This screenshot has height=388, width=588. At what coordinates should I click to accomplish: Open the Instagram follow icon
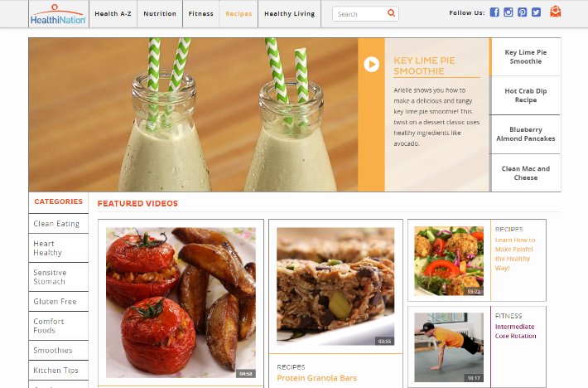(x=508, y=12)
